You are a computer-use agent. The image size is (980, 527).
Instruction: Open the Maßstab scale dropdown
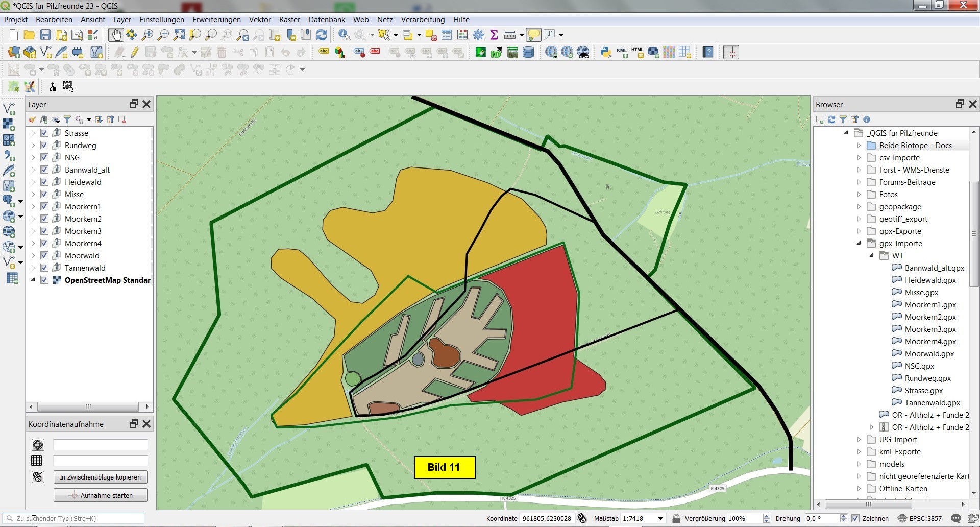click(x=660, y=519)
